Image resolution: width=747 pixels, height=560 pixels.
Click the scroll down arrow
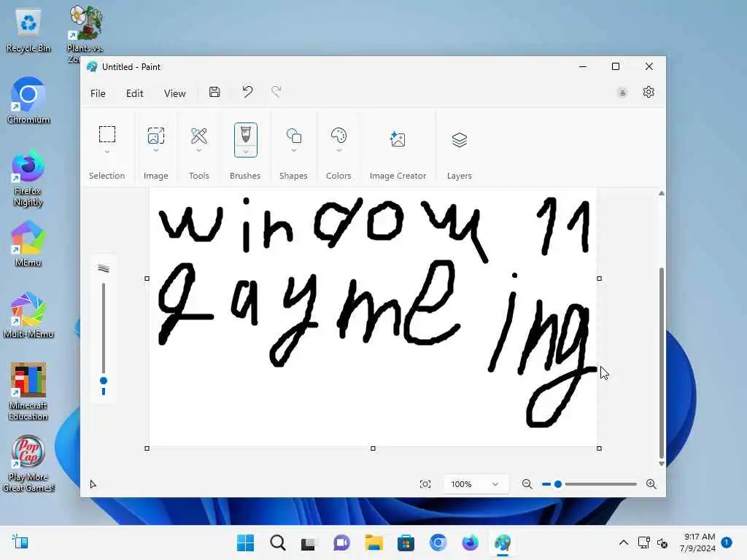point(661,463)
